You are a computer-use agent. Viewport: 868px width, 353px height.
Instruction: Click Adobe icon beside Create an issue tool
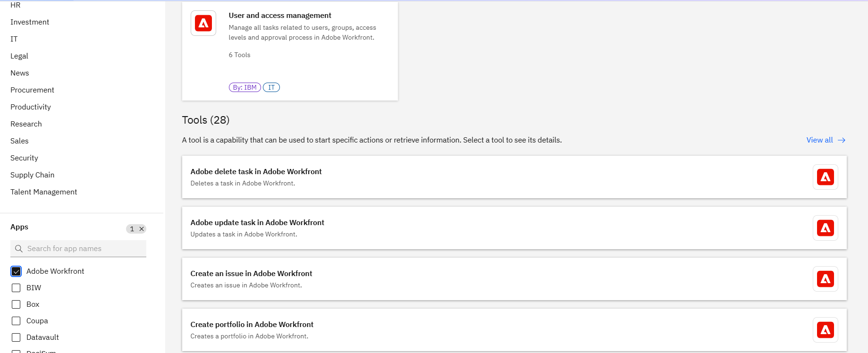coord(825,279)
